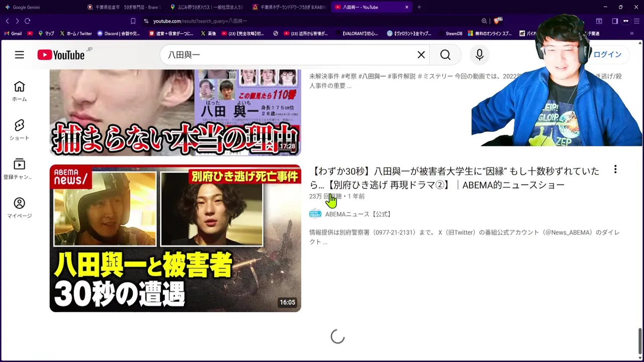
Task: Open the Brave hamburger menu
Action: (x=636, y=21)
